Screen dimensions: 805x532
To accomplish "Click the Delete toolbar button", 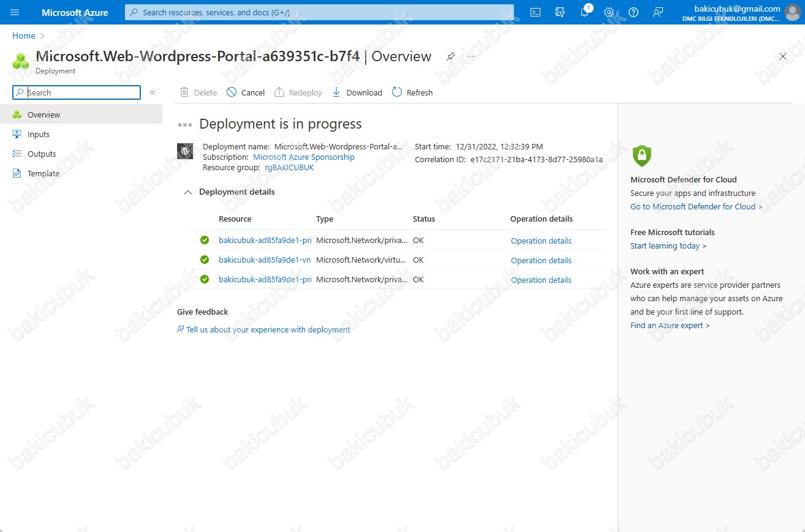I will click(x=198, y=92).
